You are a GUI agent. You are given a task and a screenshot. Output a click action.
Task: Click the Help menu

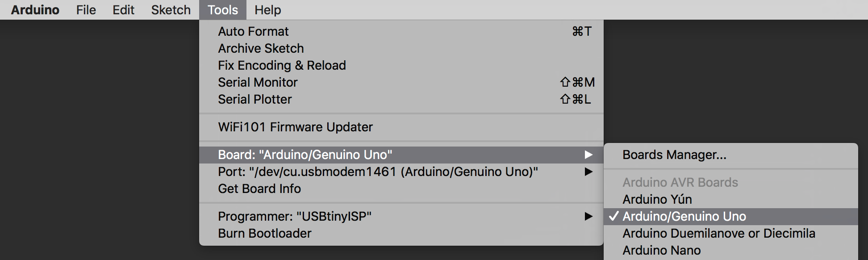tap(267, 10)
